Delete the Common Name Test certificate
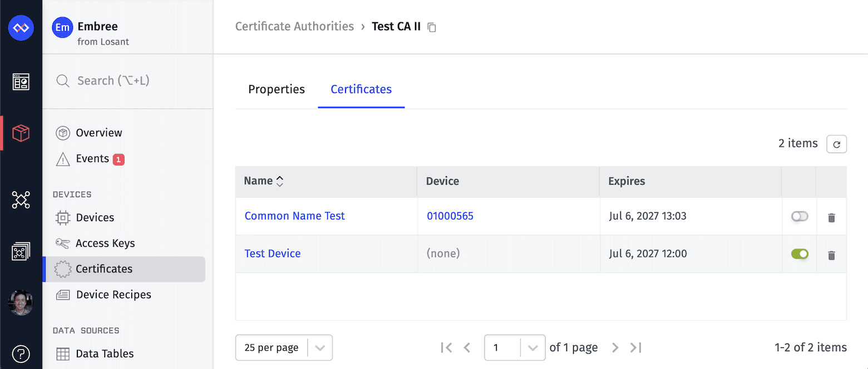 (x=831, y=217)
